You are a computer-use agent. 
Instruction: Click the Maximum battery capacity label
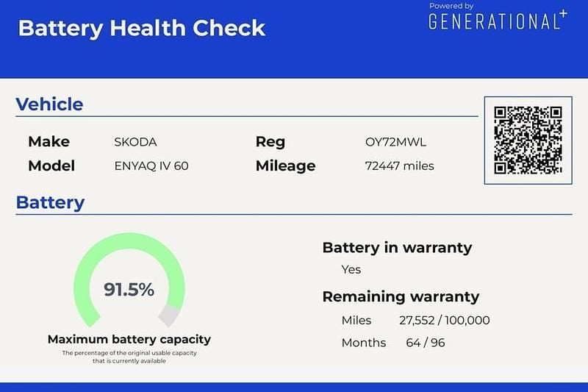[129, 339]
